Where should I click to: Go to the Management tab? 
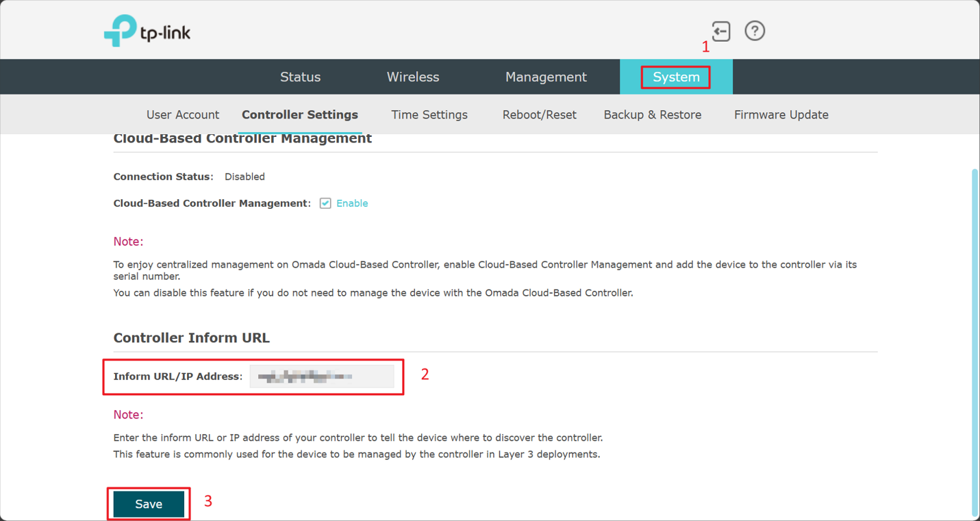[x=545, y=77]
